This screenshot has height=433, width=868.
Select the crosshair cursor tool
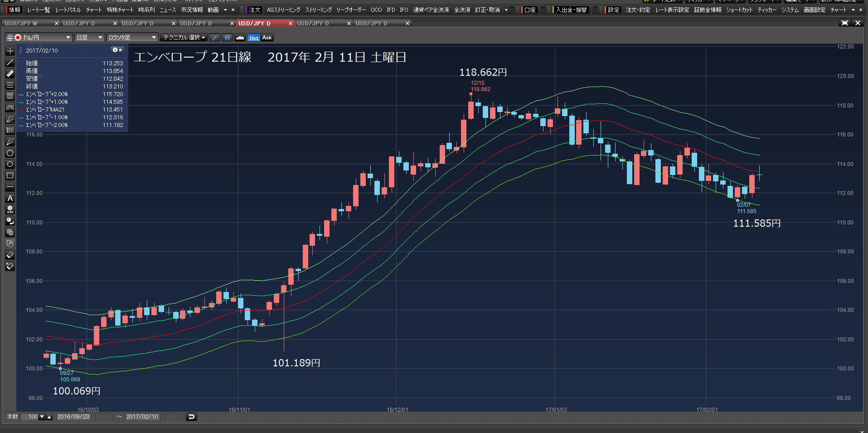point(10,51)
